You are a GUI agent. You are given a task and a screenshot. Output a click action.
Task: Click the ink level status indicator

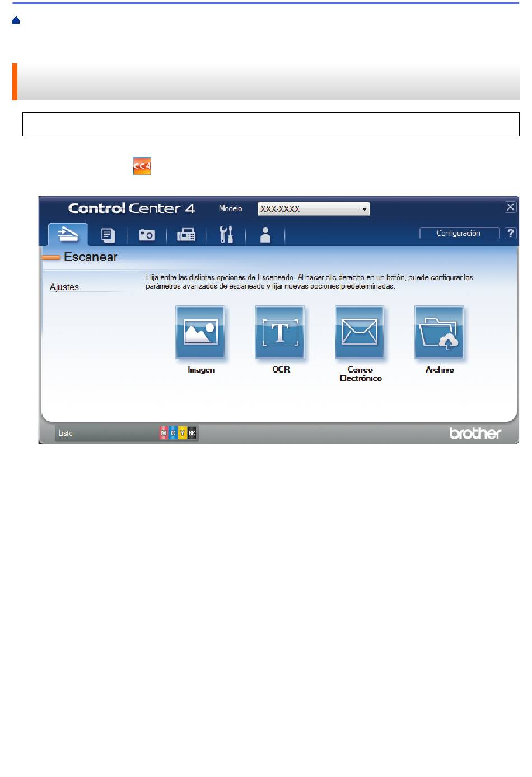(178, 433)
